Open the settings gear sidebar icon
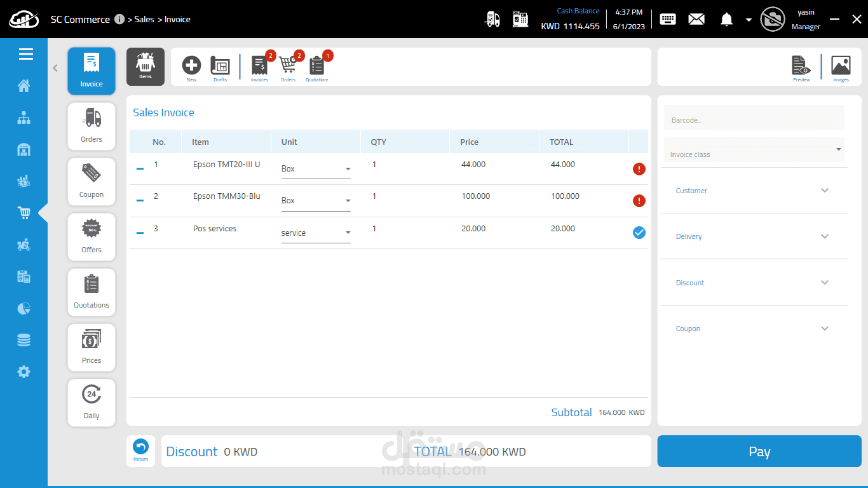This screenshot has width=868, height=488. (x=24, y=372)
